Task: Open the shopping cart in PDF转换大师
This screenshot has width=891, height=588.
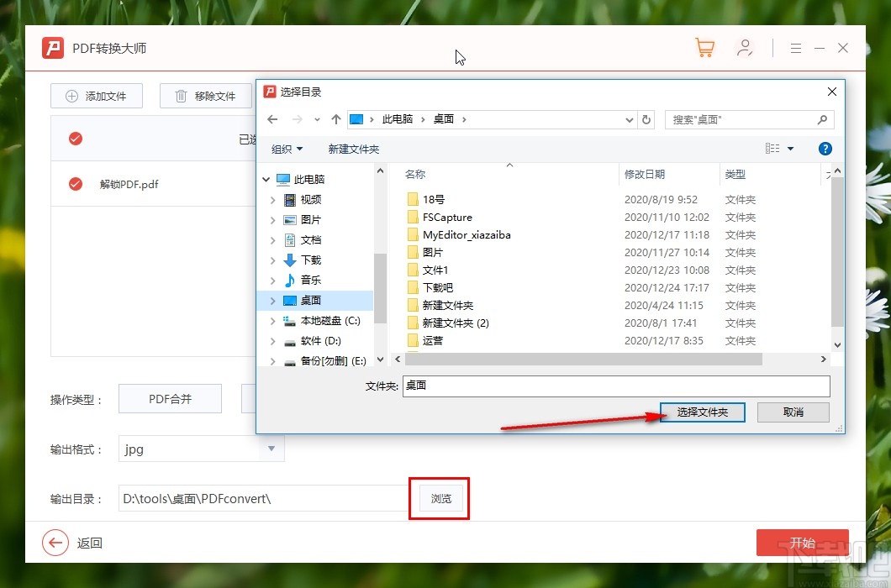Action: pyautogui.click(x=705, y=48)
